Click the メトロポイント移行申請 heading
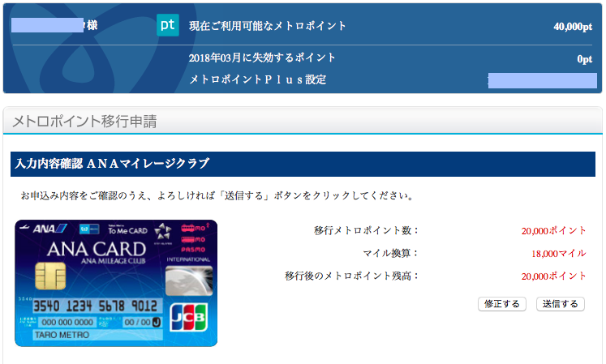This screenshot has height=364, width=606. pos(84,122)
